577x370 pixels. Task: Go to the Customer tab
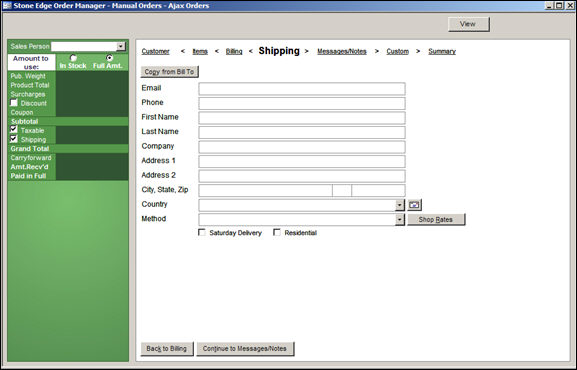tap(155, 52)
